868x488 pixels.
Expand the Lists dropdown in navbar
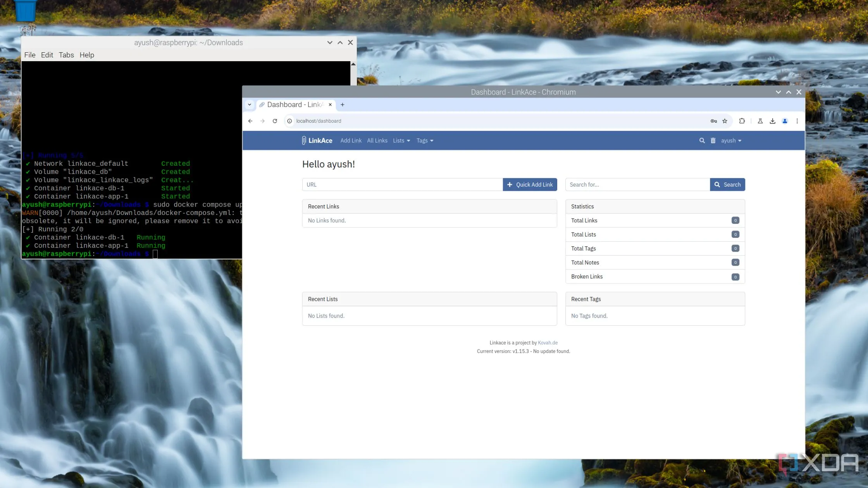pyautogui.click(x=401, y=141)
